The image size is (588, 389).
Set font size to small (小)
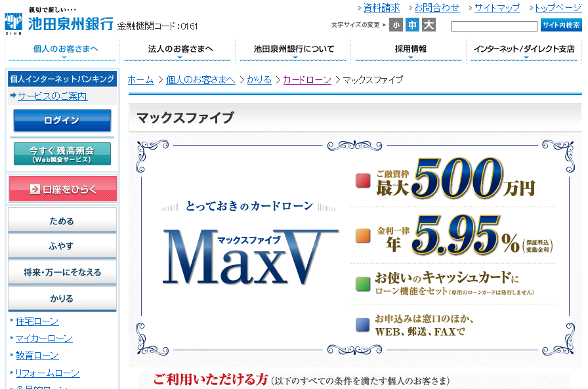[396, 25]
